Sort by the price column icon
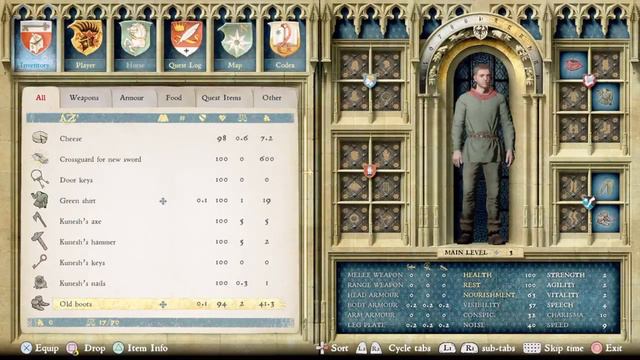This screenshot has height=360, width=640. [267, 118]
